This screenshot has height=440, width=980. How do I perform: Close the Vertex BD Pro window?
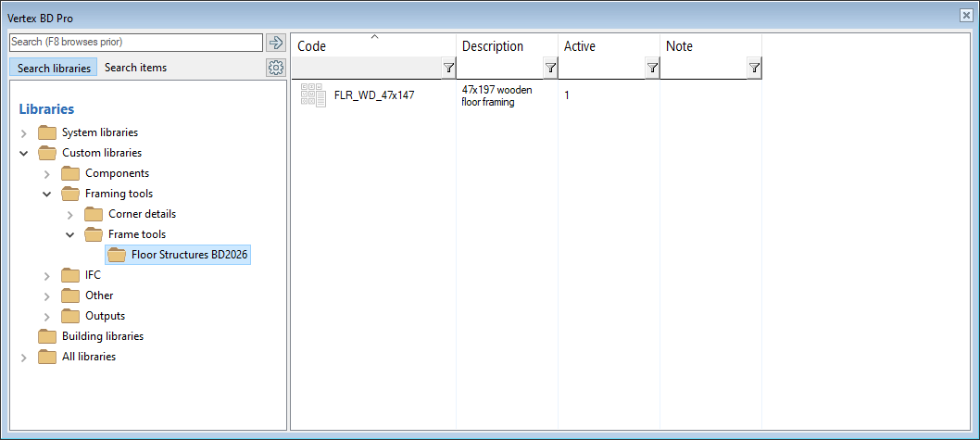pyautogui.click(x=966, y=17)
